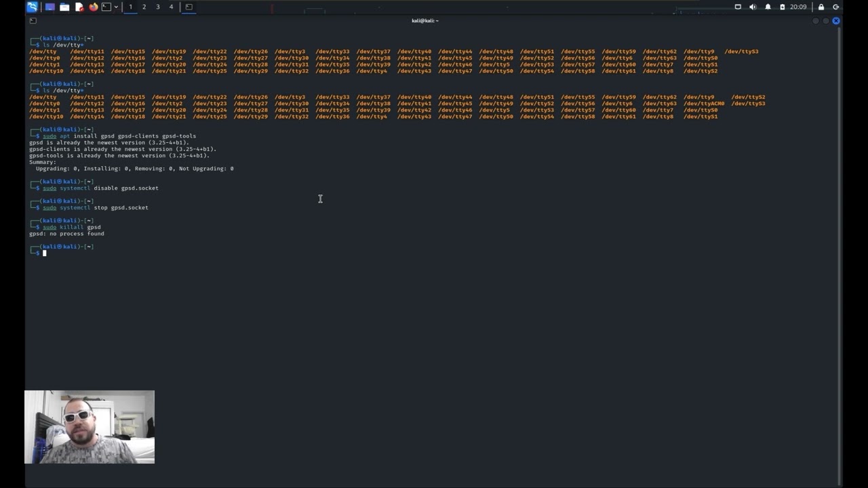
Task: Click 'sudo systemctl stop gpsd.socket' command
Action: click(x=95, y=207)
